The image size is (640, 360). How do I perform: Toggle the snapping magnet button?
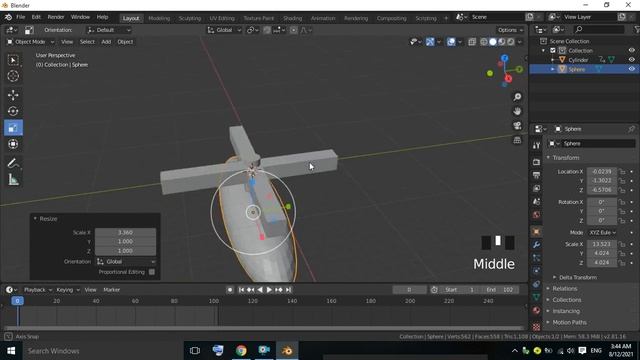pos(267,30)
